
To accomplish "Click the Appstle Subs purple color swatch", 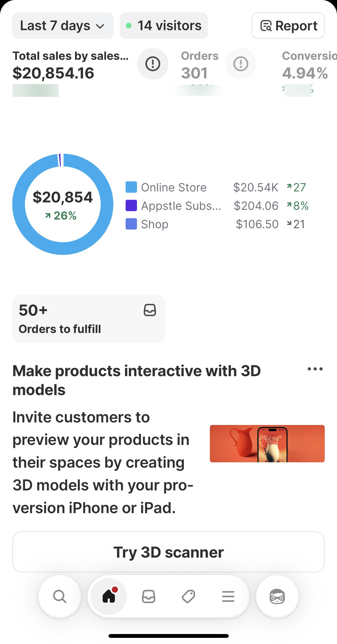I will 131,205.
